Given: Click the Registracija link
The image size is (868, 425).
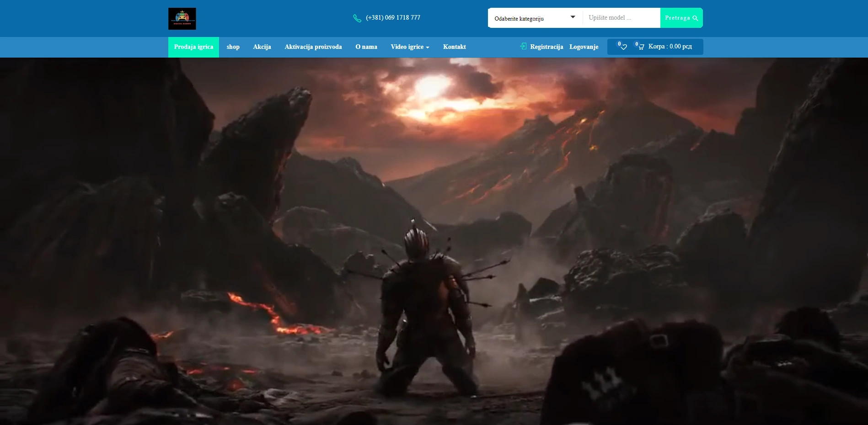Looking at the screenshot, I should coord(547,47).
